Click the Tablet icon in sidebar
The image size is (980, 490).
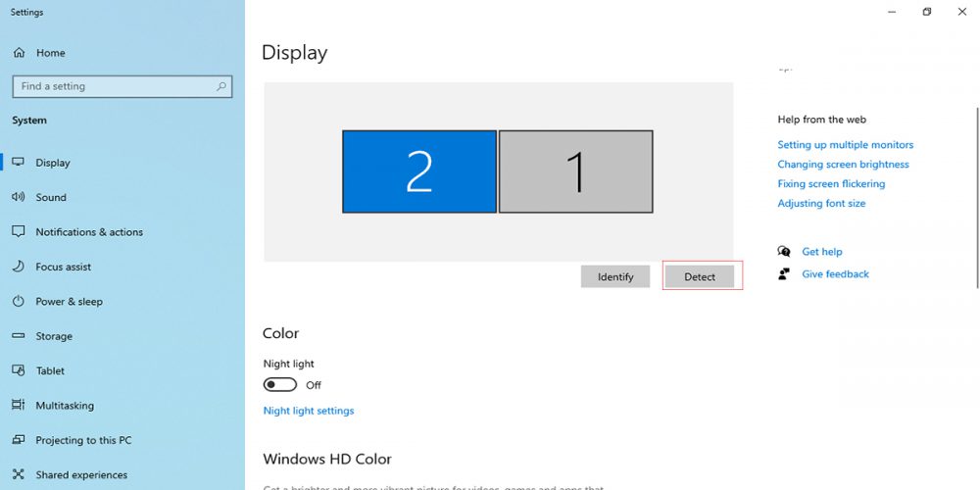(x=18, y=370)
